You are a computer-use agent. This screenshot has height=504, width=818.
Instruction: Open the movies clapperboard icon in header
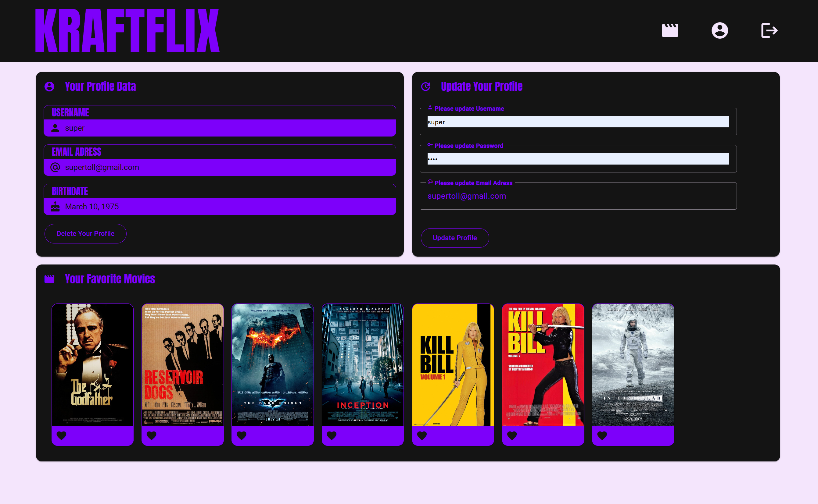tap(670, 30)
